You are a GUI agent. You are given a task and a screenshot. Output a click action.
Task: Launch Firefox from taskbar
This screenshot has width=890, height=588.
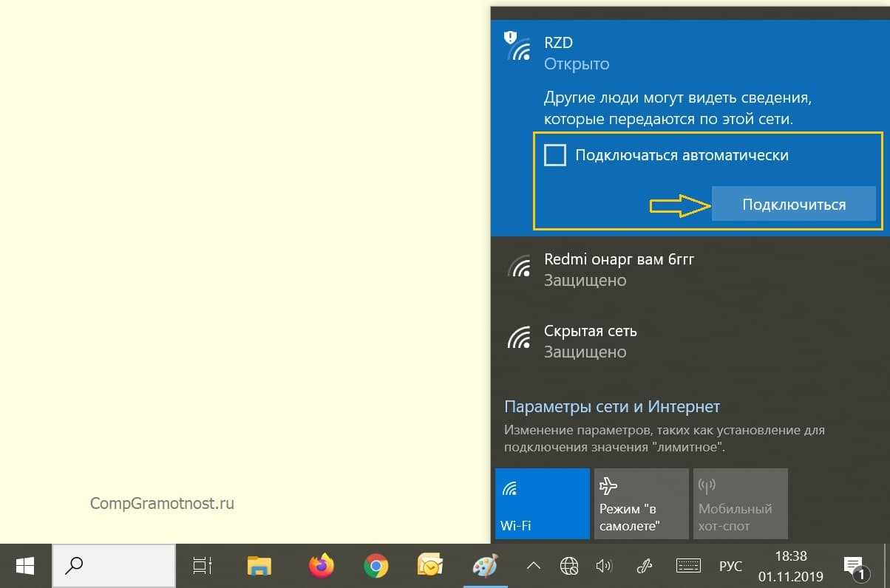coord(321,567)
